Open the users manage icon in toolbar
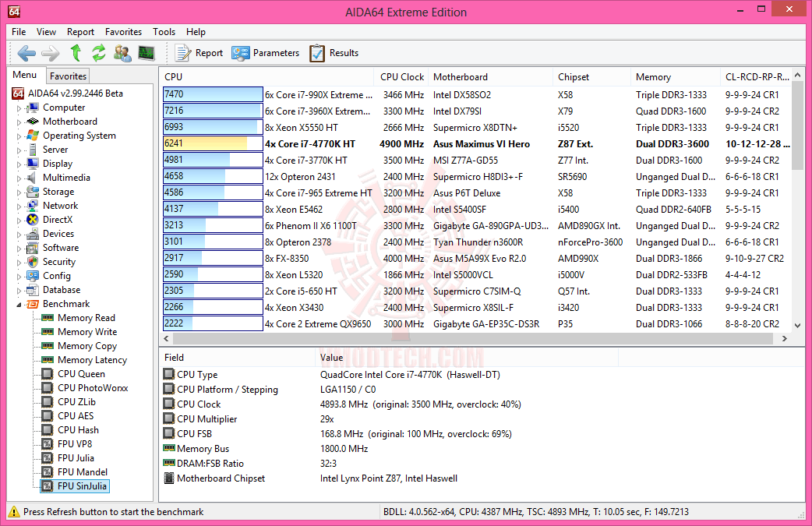The height and width of the screenshot is (526, 812). pos(122,53)
